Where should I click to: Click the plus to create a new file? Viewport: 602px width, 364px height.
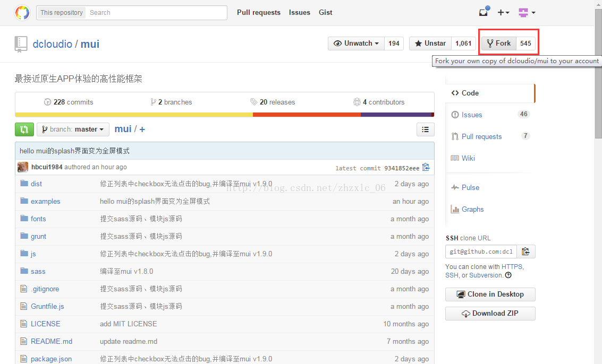click(142, 129)
